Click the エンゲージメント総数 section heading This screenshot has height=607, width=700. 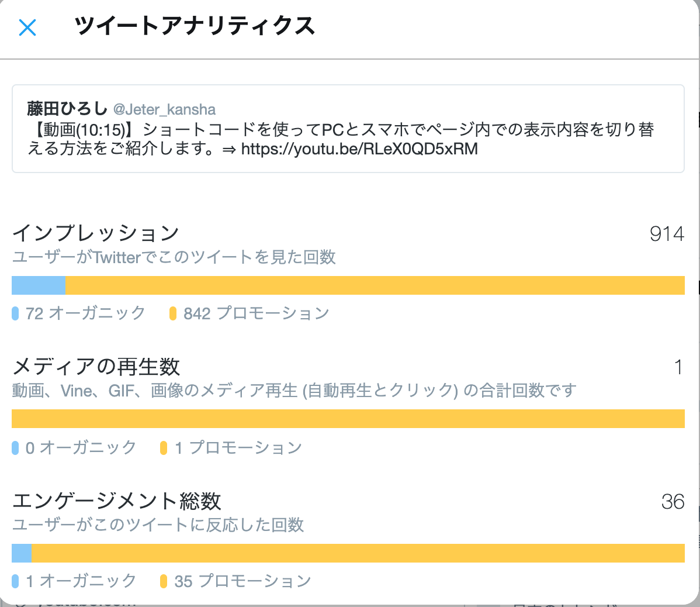[117, 501]
